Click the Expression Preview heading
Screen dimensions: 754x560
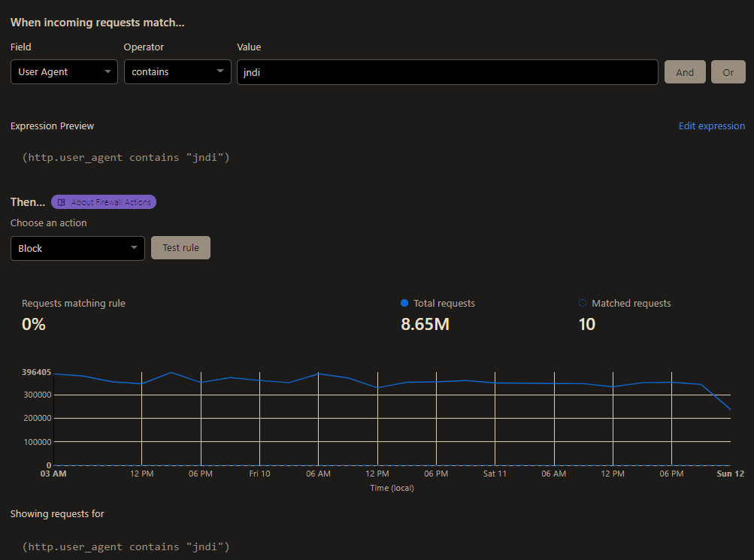point(53,126)
